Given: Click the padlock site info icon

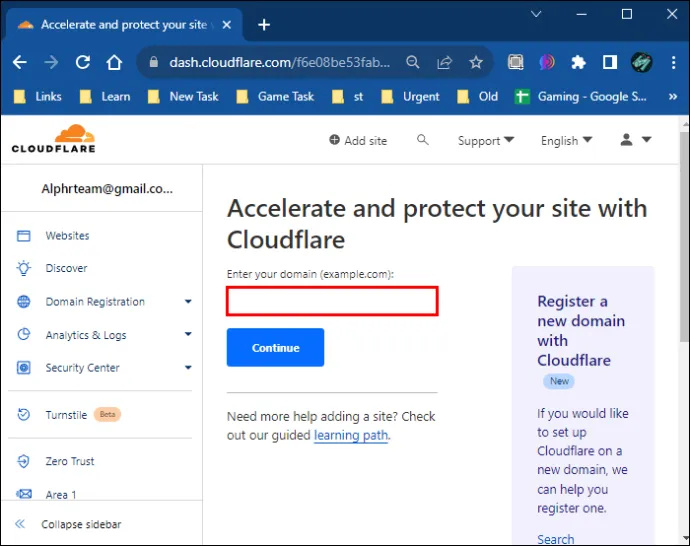Looking at the screenshot, I should [154, 62].
